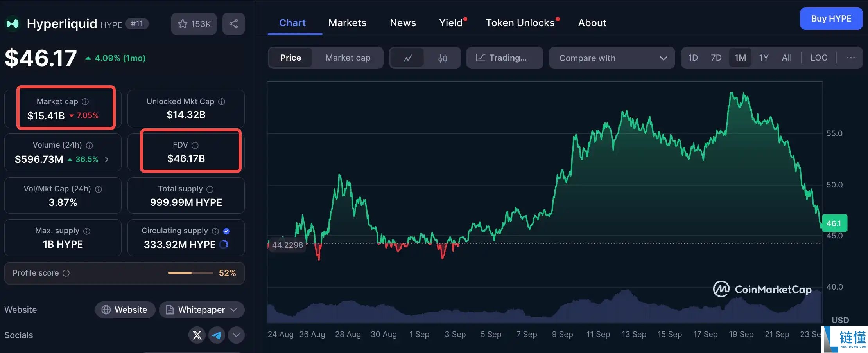Viewport: 868px width, 353px height.
Task: Switch to the Markets tab
Action: coord(347,23)
